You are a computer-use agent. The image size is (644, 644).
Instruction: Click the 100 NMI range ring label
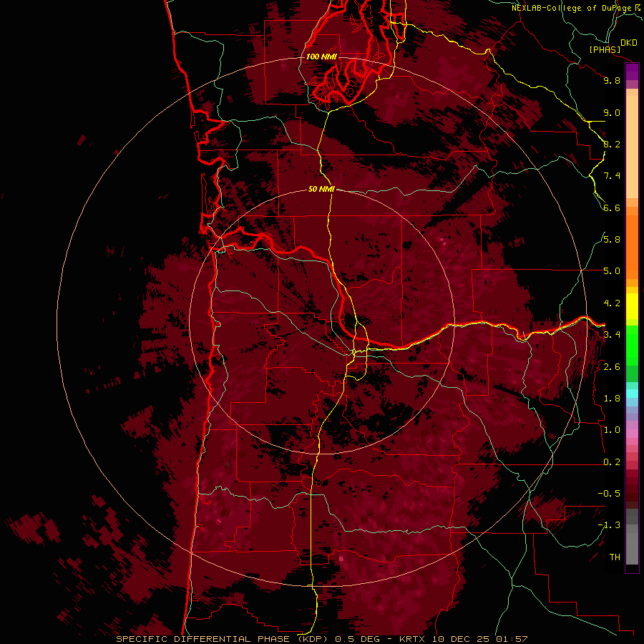321,57
